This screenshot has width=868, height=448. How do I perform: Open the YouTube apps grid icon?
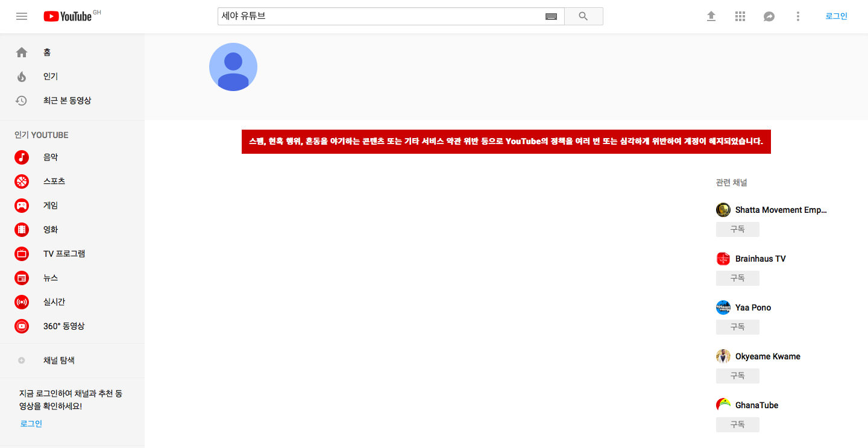740,16
